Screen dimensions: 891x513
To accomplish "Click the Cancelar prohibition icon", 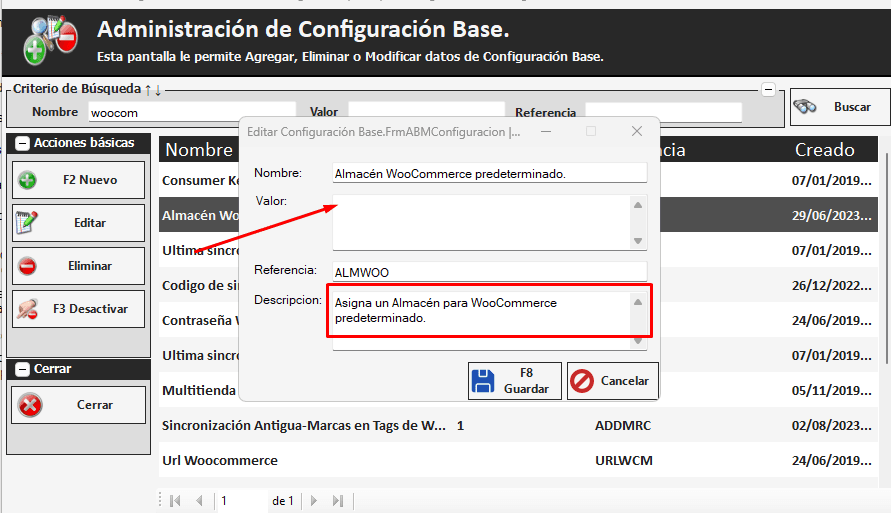I will coord(581,381).
